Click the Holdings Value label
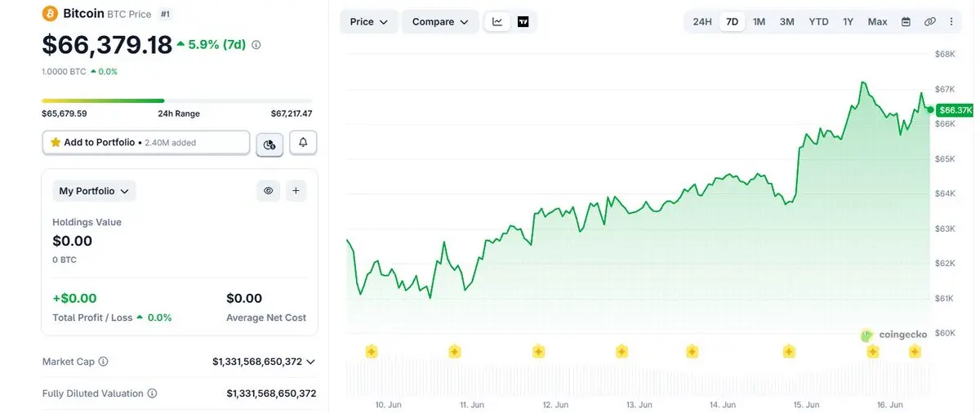The image size is (980, 413). (x=87, y=222)
